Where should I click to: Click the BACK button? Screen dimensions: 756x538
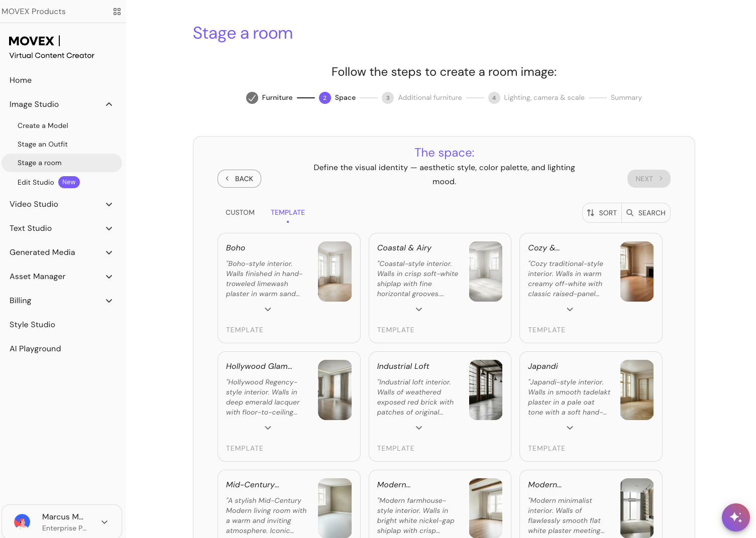(239, 179)
